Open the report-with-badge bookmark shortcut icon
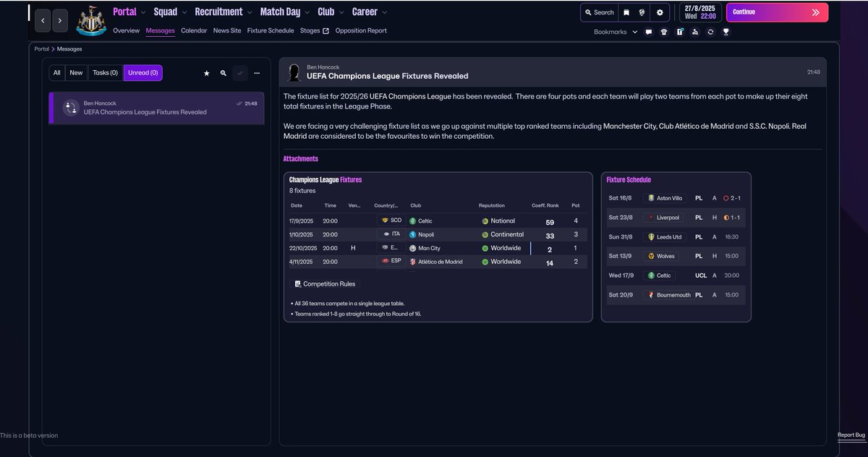This screenshot has width=868, height=457. 680,32
